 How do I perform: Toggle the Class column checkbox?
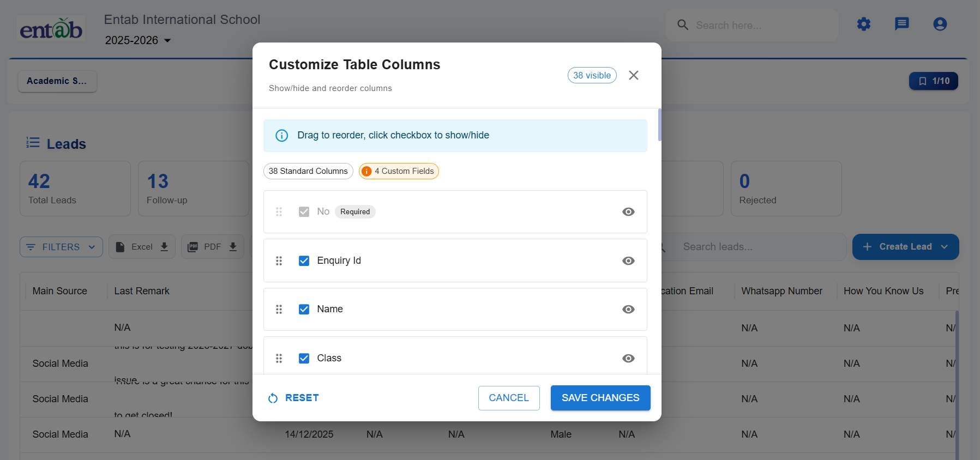[x=304, y=358]
